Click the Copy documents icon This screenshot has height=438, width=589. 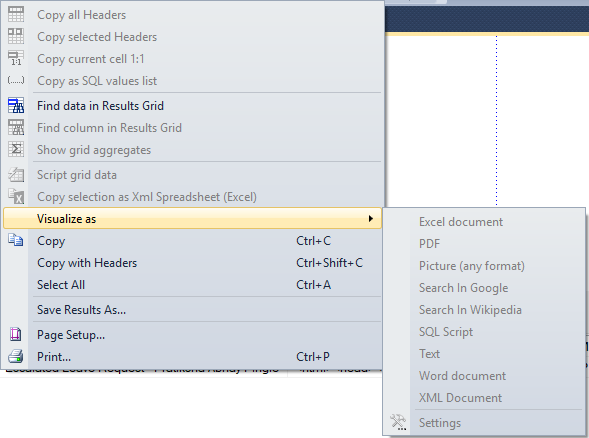16,240
